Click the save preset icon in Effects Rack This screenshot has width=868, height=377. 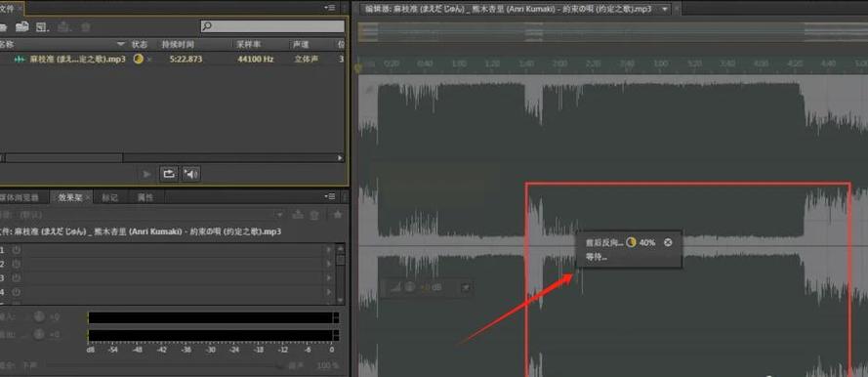(298, 215)
